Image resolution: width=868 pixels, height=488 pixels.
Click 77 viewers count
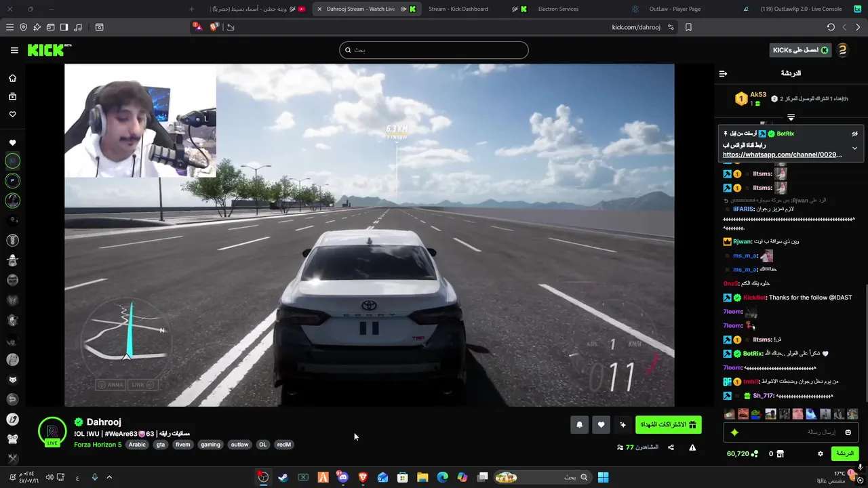[x=637, y=447]
